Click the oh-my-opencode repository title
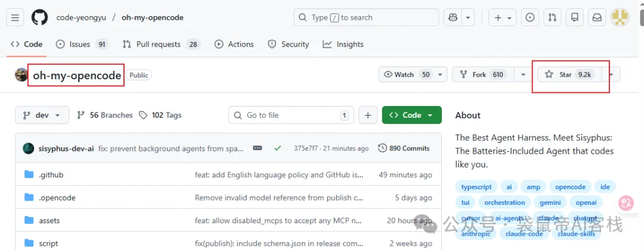The image size is (644, 250). pos(77,76)
